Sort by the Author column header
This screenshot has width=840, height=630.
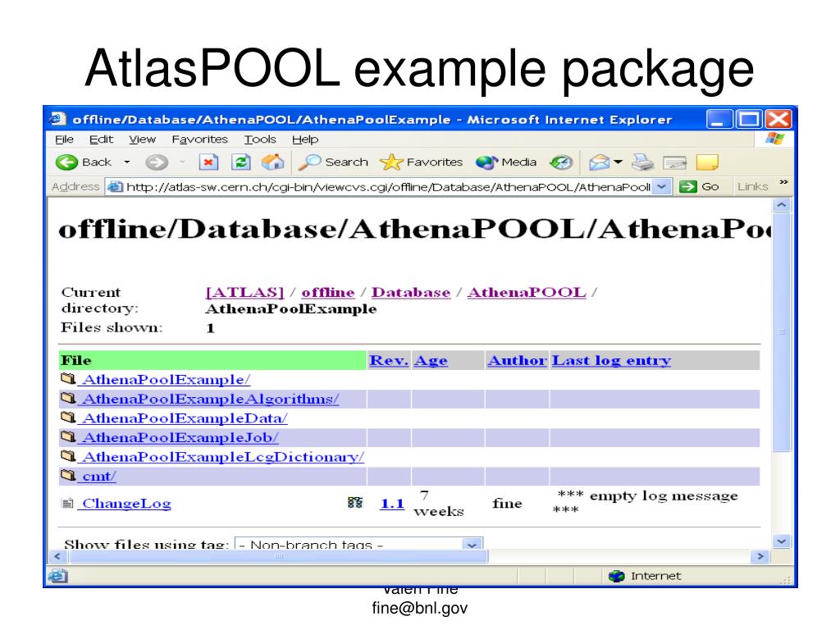(517, 361)
